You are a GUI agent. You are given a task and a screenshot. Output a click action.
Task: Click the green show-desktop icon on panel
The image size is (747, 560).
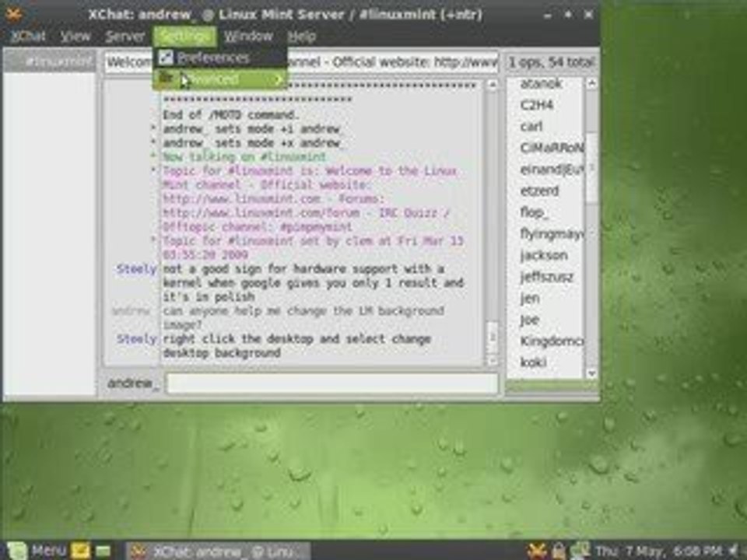click(x=103, y=551)
